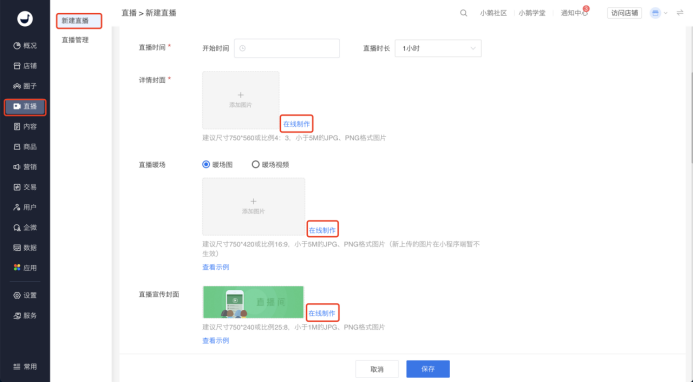The width and height of the screenshot is (693, 383).
Task: Open 用户 users section in sidebar
Action: point(25,207)
